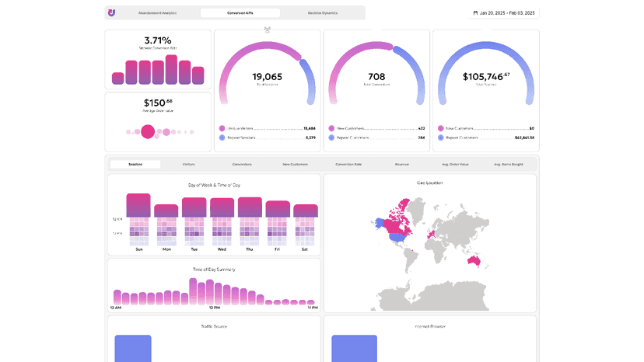
Task: Click the largest pink bubble in order value chart
Action: pos(148,132)
